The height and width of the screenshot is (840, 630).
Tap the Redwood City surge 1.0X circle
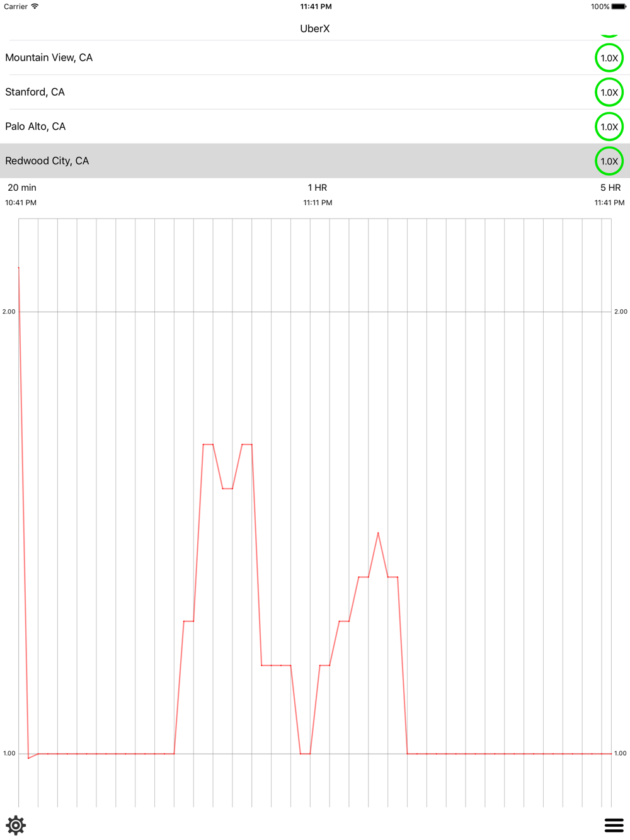point(609,161)
